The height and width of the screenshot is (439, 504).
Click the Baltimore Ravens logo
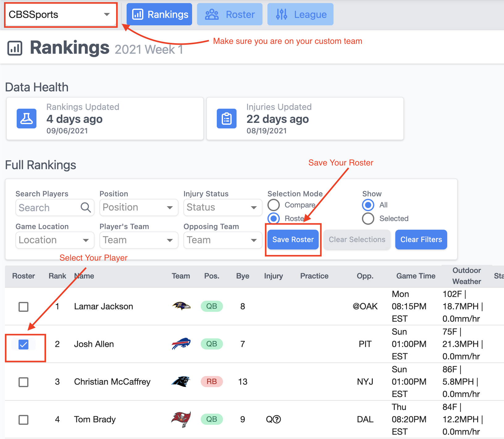pos(181,306)
